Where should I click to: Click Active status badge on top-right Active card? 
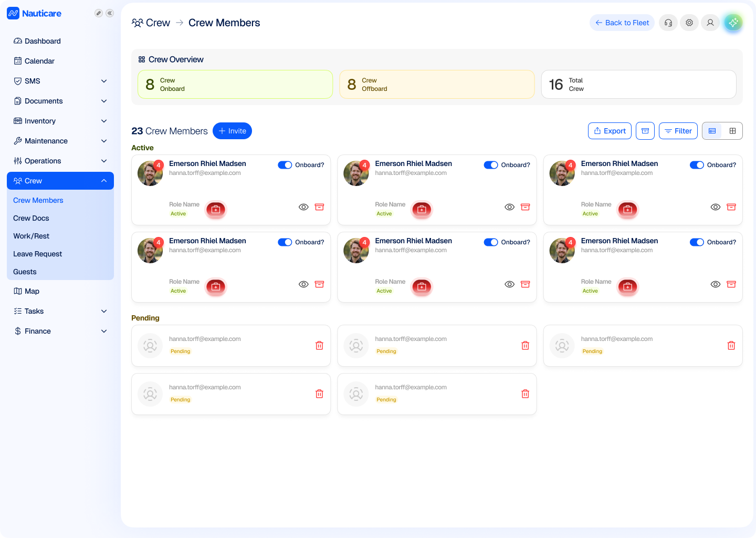click(590, 214)
